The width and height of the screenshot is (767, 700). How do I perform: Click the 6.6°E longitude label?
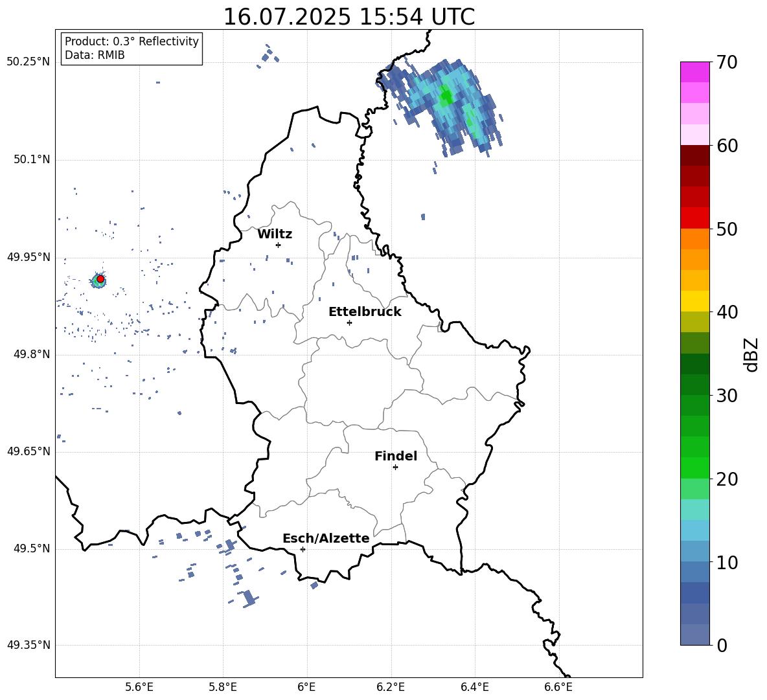click(558, 687)
